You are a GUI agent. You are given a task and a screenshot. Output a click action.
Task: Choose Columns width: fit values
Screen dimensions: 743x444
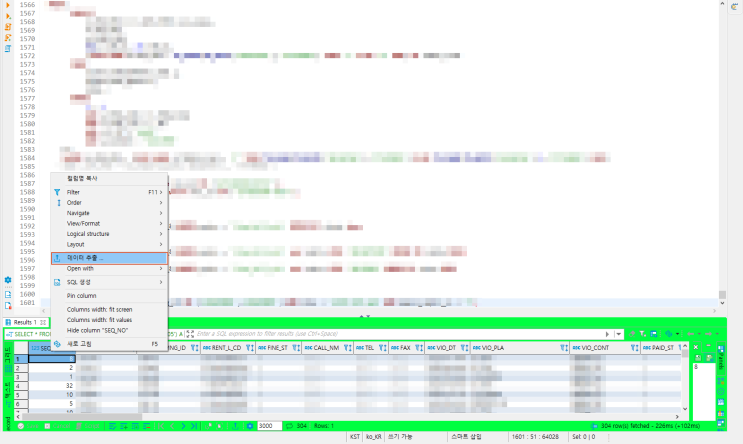(109, 320)
